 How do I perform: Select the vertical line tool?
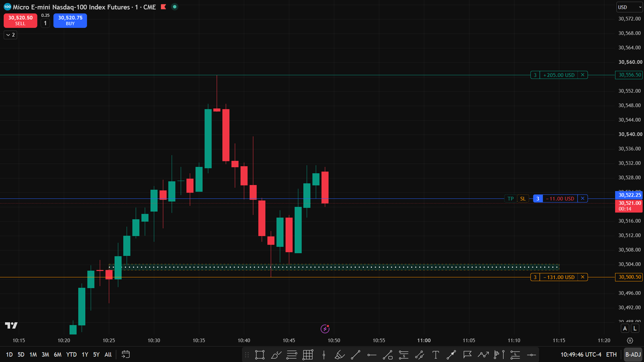(x=324, y=354)
